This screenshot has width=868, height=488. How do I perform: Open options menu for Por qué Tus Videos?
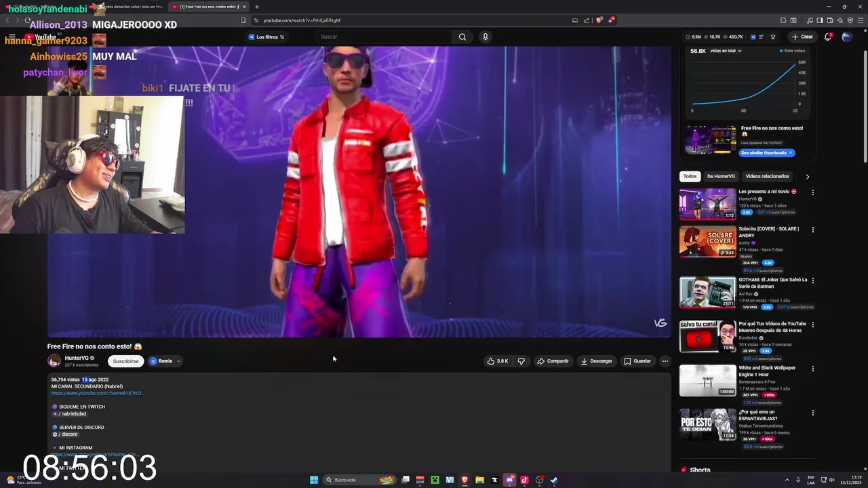coord(812,325)
